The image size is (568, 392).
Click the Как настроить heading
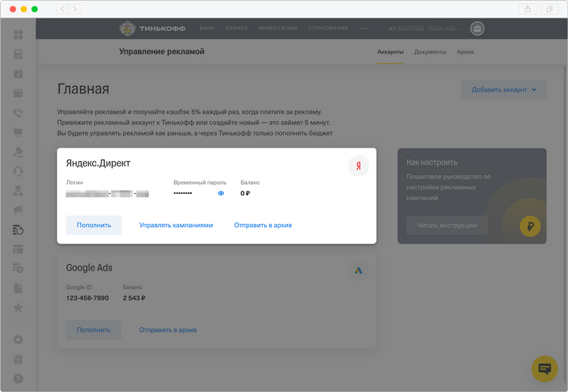432,162
